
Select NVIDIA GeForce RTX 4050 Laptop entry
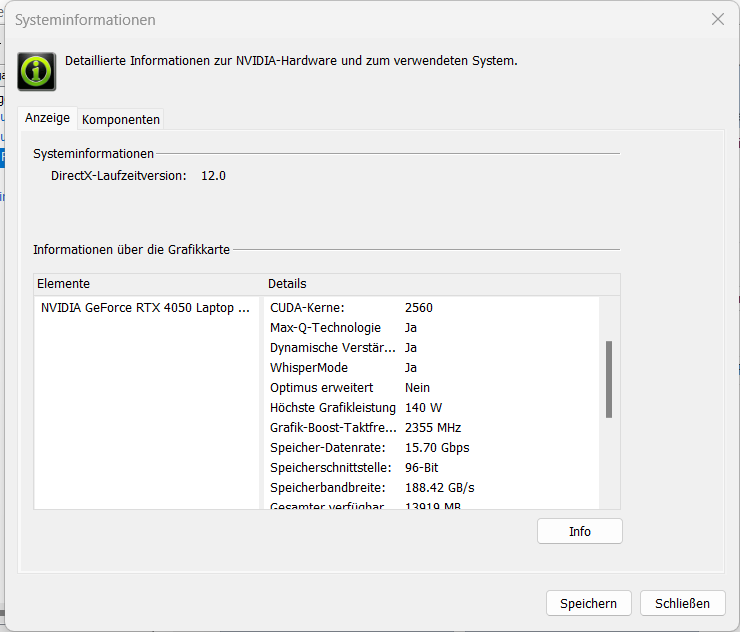point(145,308)
